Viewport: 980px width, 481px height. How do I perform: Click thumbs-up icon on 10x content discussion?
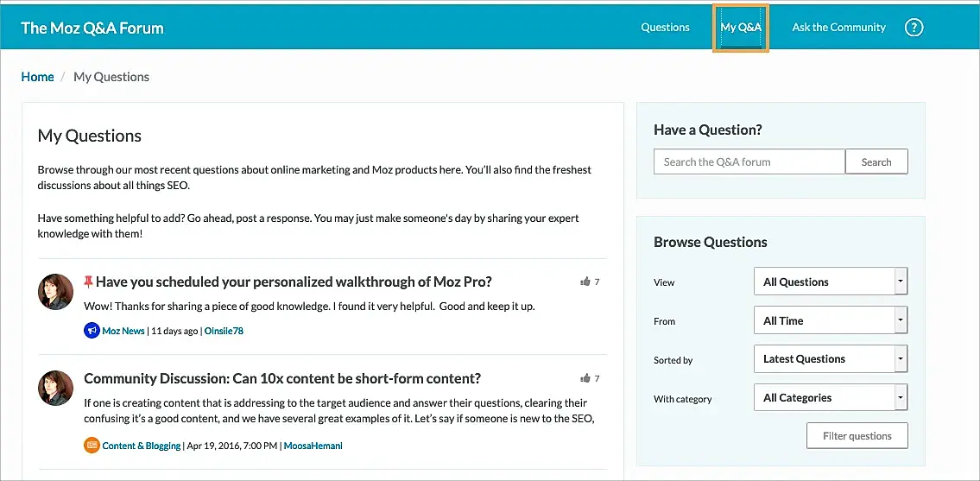pyautogui.click(x=585, y=378)
